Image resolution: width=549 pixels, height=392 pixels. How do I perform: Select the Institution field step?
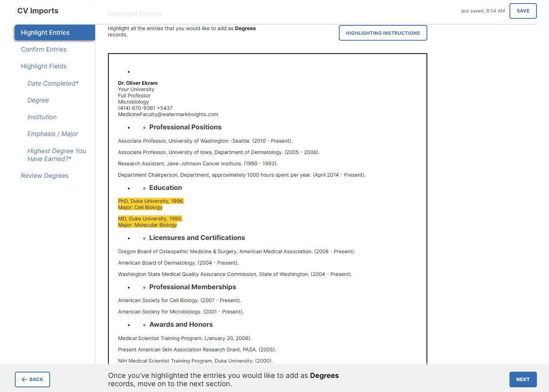coord(42,117)
